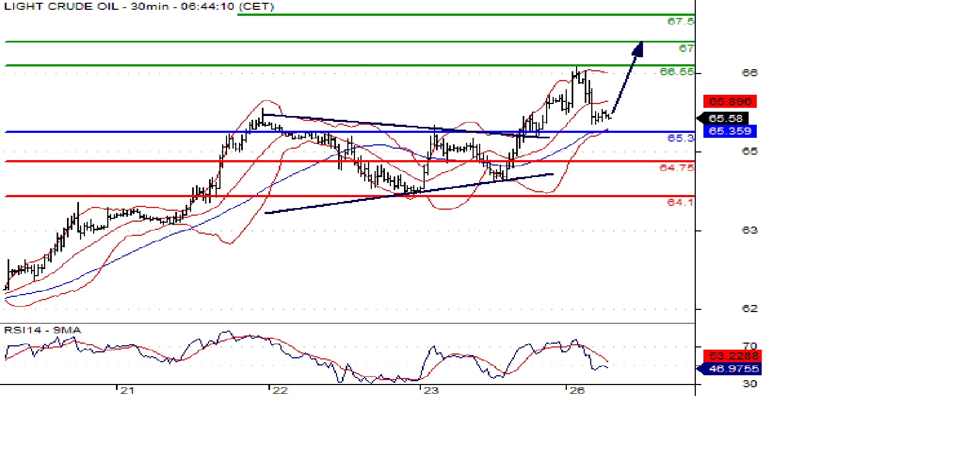Viewport: 980px width, 476px height.
Task: Click the 64.1 support level label
Action: click(x=681, y=202)
